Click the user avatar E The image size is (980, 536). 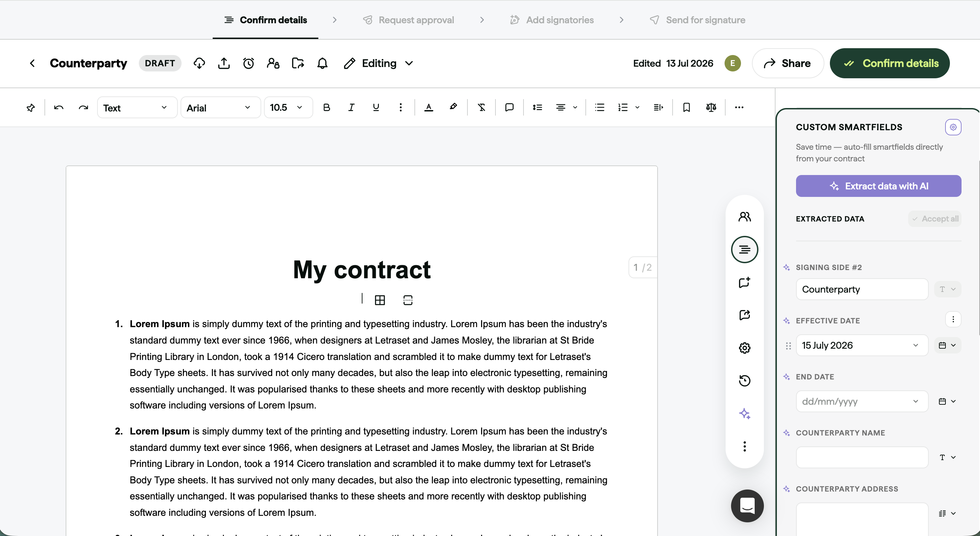[x=732, y=63]
